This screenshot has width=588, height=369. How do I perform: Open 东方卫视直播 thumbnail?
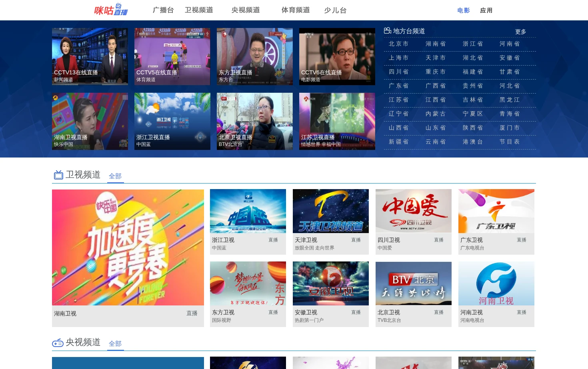(255, 56)
